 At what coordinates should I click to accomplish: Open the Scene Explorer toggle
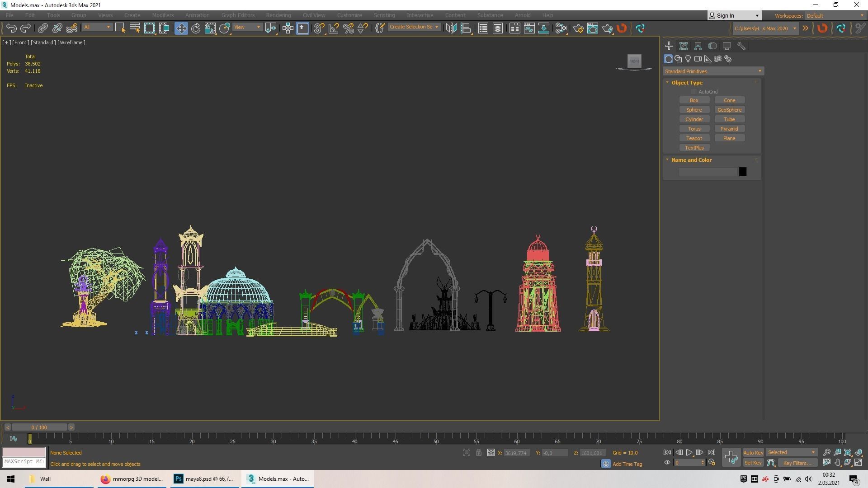pos(483,28)
